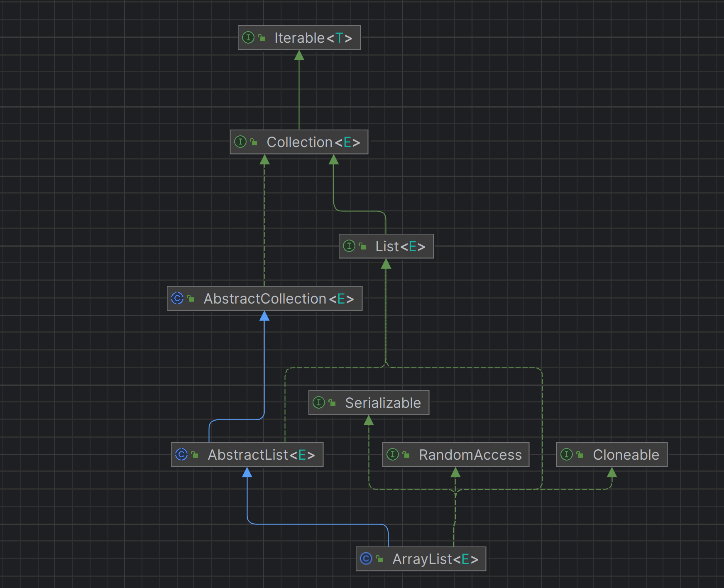
Task: Select the Collection<E> node
Action: (299, 142)
